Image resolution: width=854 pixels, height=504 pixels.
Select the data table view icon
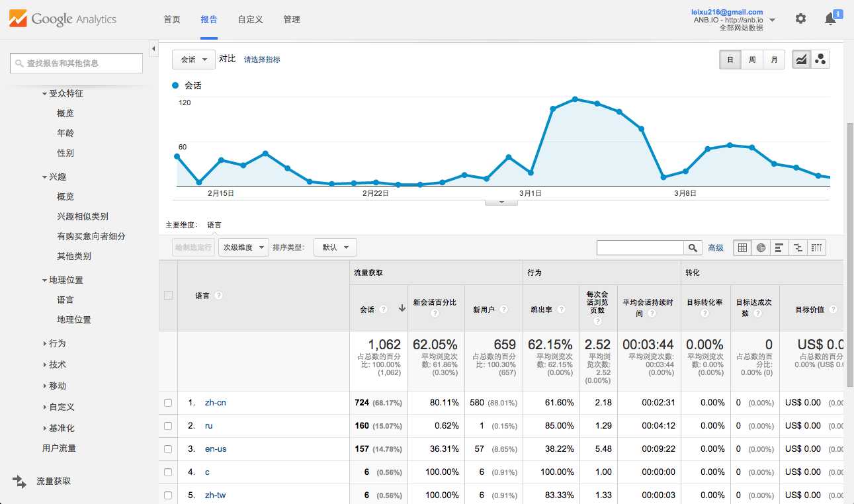pyautogui.click(x=742, y=248)
